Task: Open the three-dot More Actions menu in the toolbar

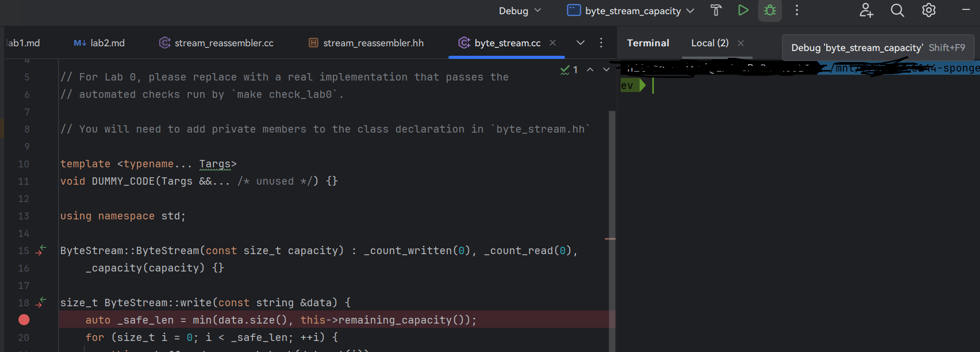Action: [x=797, y=11]
